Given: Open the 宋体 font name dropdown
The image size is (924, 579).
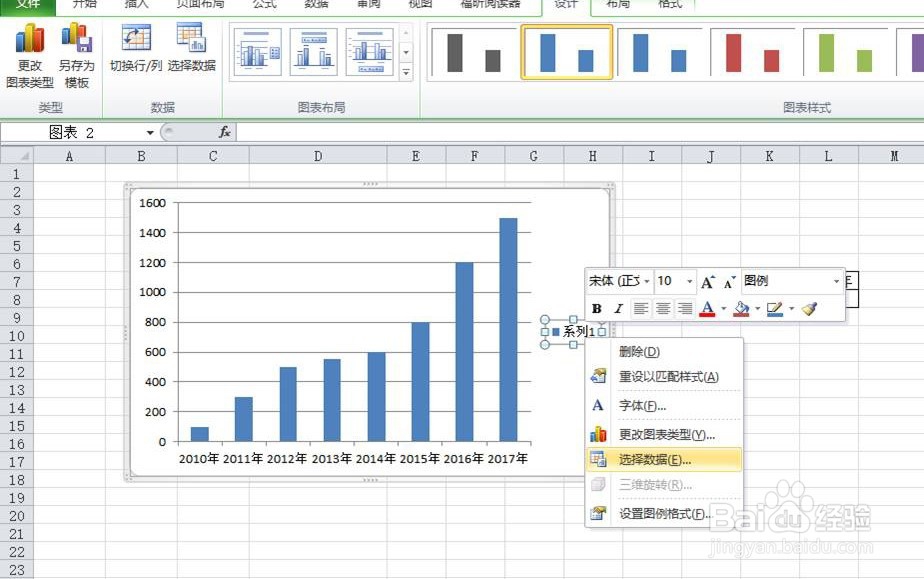Looking at the screenshot, I should 646,279.
